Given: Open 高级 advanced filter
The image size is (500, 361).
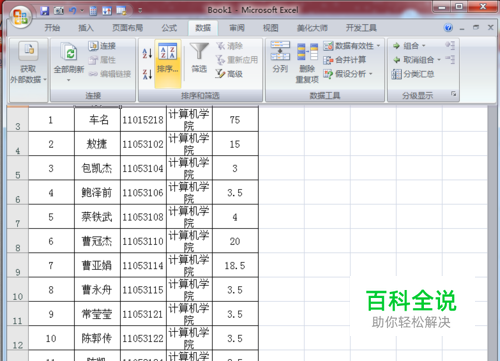Looking at the screenshot, I should [229, 74].
